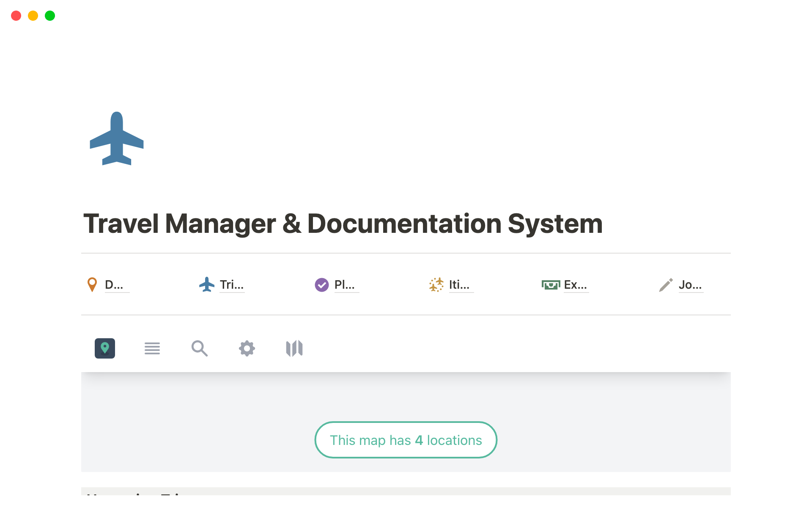Open the 'Iti...' page link

(x=459, y=285)
